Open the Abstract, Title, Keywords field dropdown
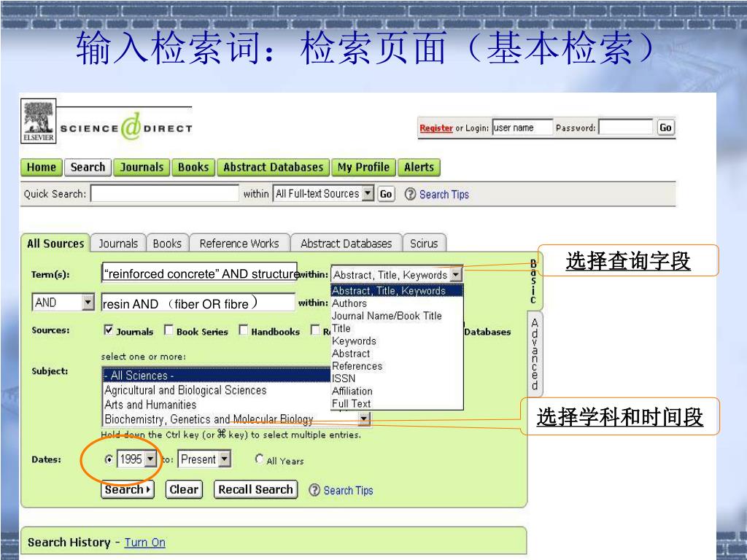This screenshot has height=560, width=747. pos(456,274)
